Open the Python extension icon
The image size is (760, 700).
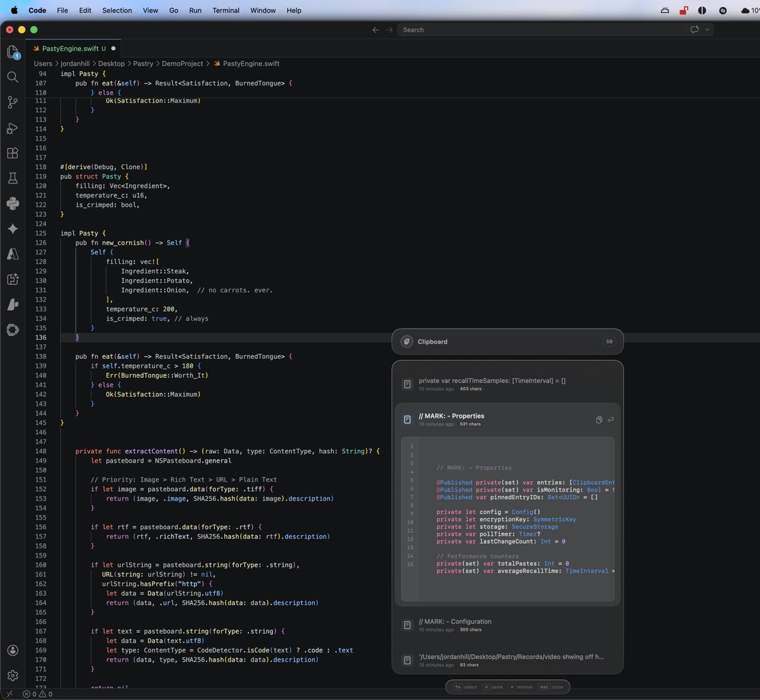[x=13, y=203]
